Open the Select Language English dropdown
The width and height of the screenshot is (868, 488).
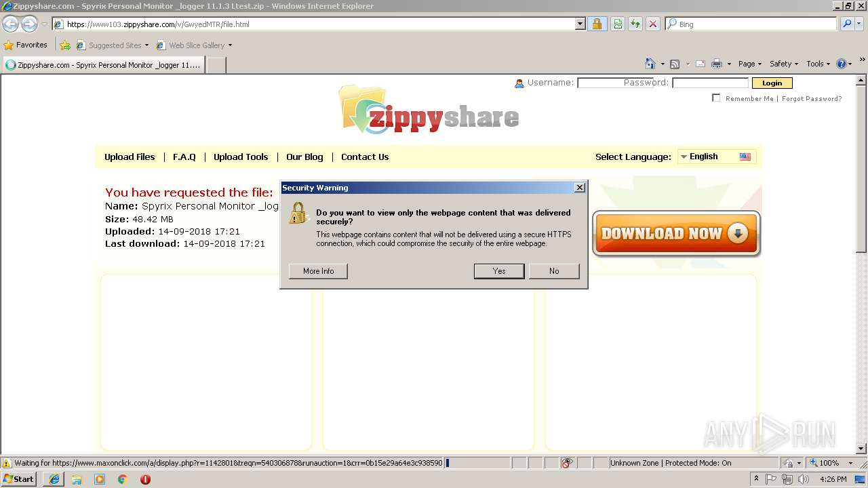point(716,157)
